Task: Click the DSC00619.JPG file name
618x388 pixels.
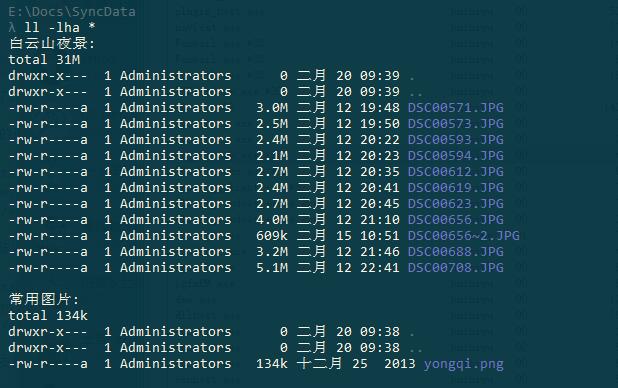Action: [456, 188]
